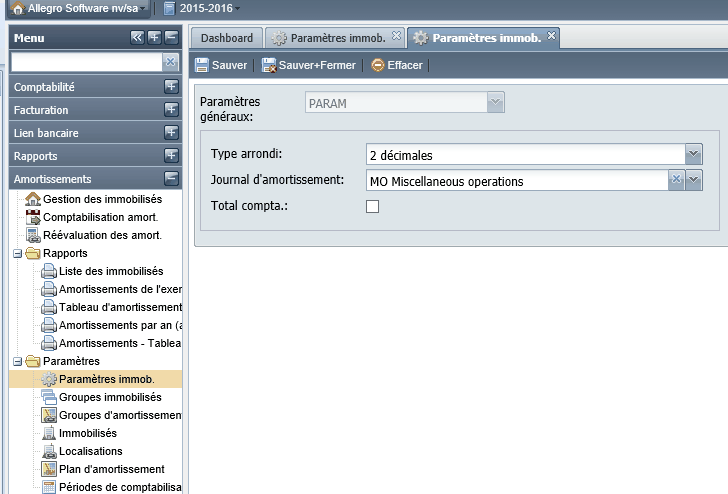Click the menu search input field

click(86, 62)
